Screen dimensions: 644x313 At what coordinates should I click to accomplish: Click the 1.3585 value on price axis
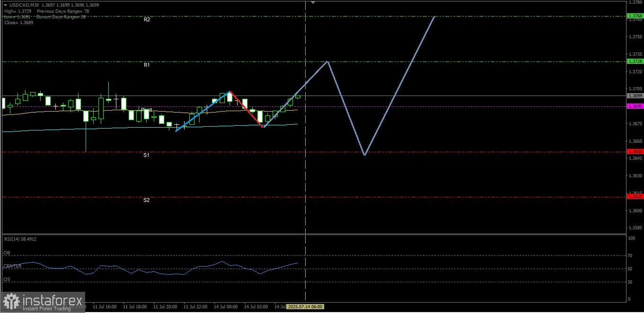click(635, 227)
